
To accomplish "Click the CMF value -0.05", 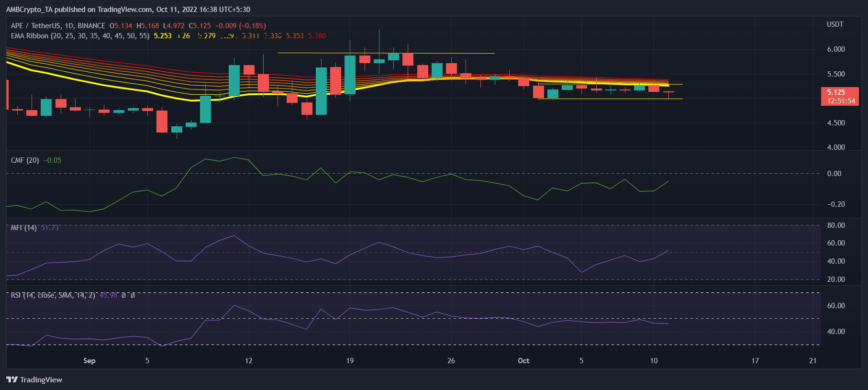I will tap(53, 160).
